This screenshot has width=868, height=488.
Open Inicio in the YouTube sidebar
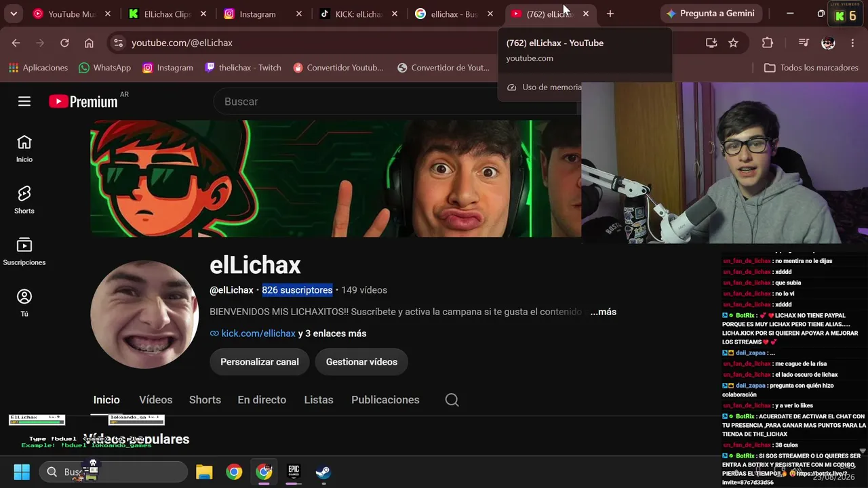point(24,148)
